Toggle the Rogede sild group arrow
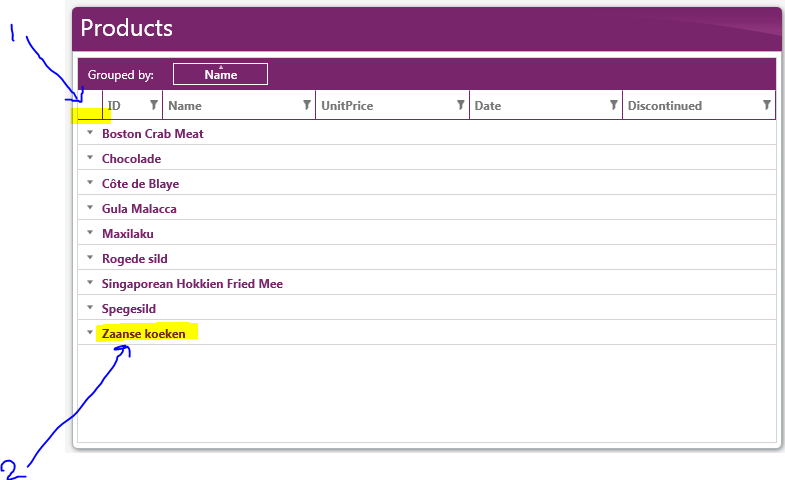 click(x=89, y=258)
